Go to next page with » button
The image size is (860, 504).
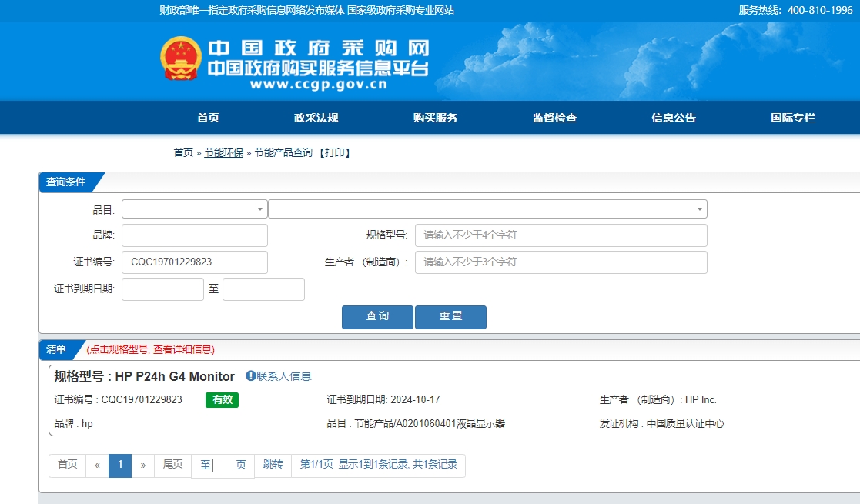(143, 465)
